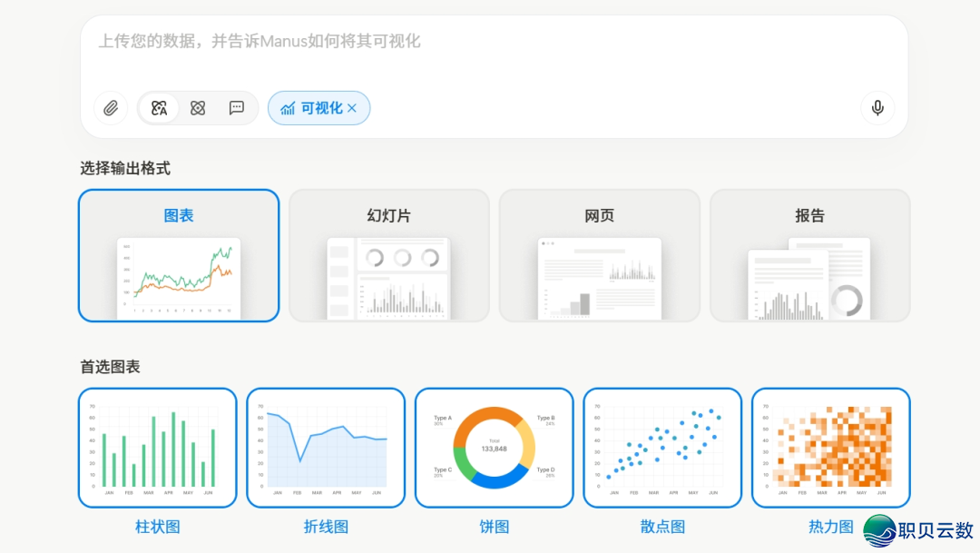Select the 饼图 donut chart thumbnail
The image size is (980, 553).
[495, 448]
